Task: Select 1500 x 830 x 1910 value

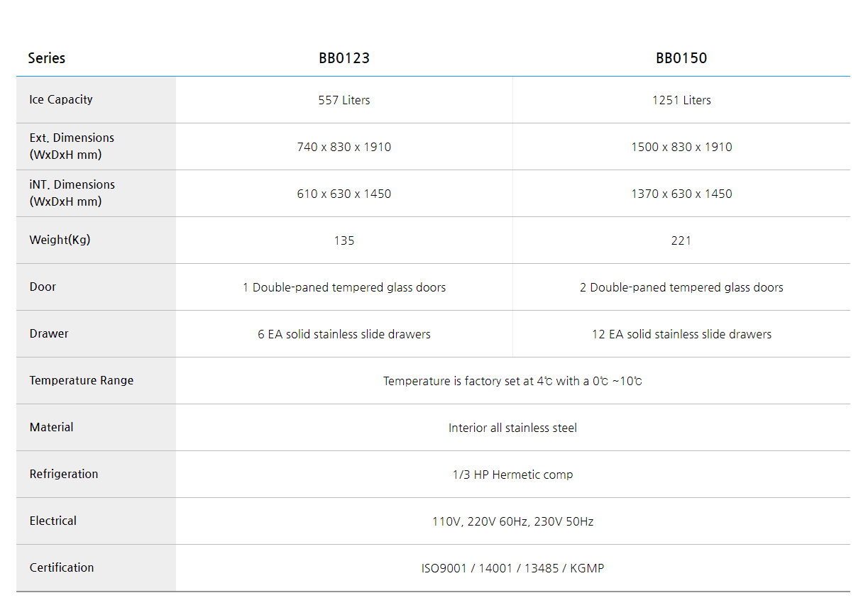Action: (x=681, y=147)
